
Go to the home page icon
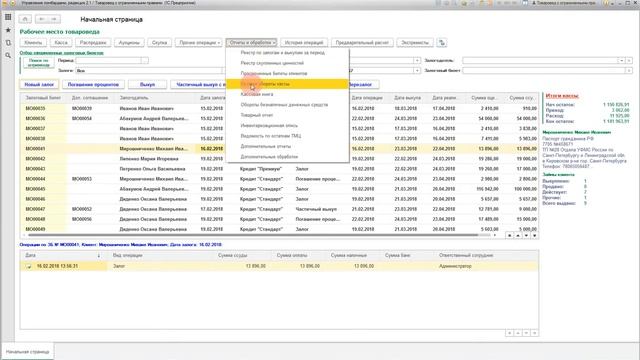point(25,19)
